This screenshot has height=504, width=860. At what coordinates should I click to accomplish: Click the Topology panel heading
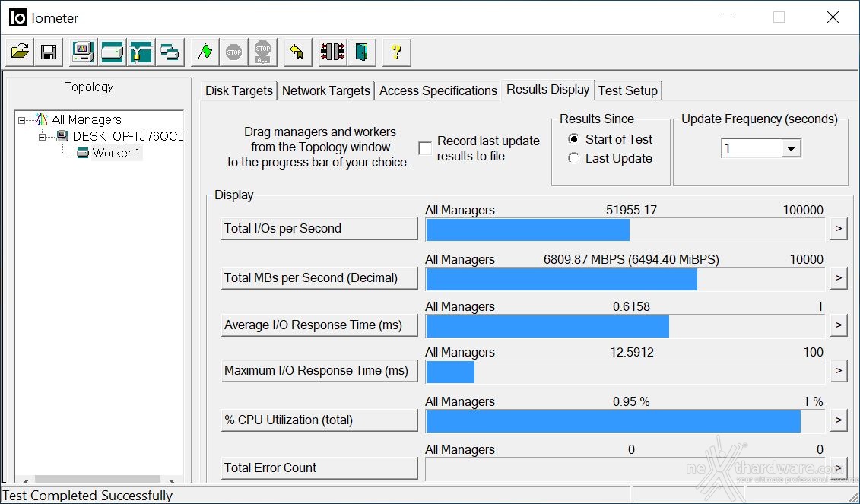(x=89, y=87)
